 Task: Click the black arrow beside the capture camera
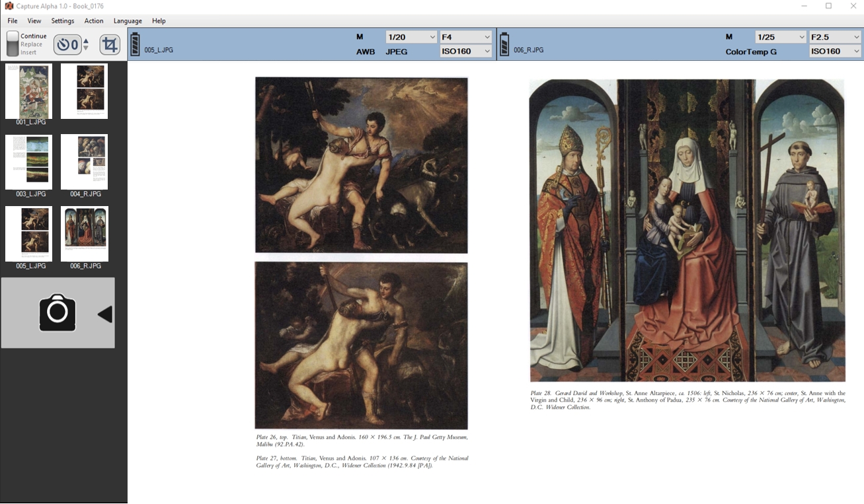coord(104,314)
